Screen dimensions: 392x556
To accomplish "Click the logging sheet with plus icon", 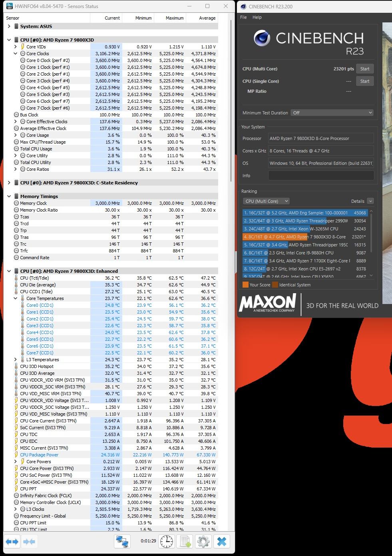I will (185, 542).
